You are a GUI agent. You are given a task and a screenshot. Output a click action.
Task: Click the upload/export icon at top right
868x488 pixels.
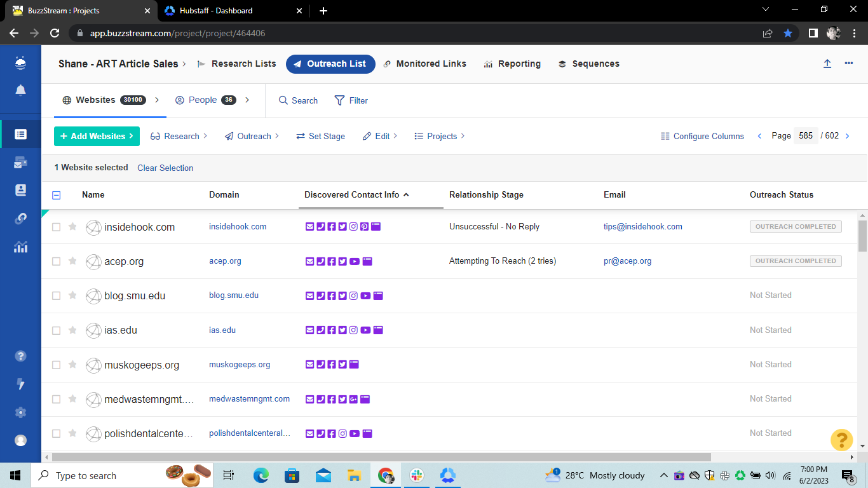coord(827,64)
